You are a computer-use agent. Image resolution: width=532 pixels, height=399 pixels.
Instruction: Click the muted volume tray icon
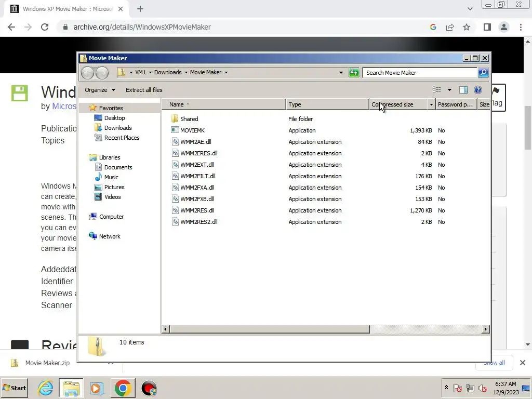[482, 388]
